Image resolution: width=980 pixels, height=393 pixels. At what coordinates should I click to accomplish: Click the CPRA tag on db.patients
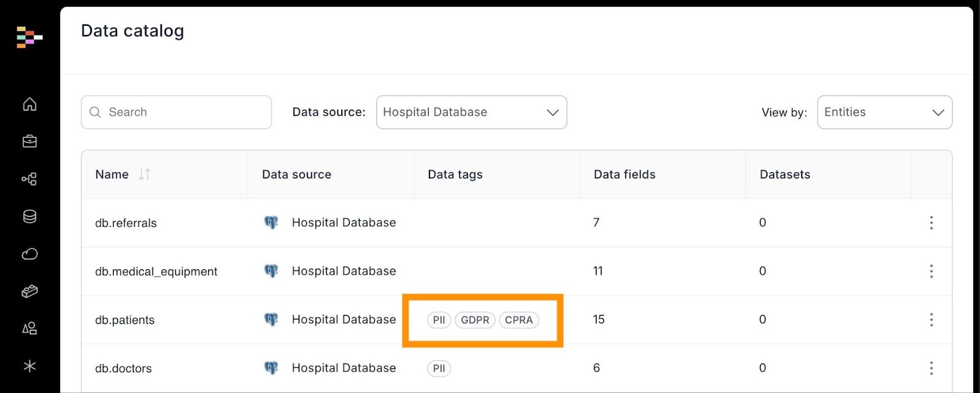point(519,320)
